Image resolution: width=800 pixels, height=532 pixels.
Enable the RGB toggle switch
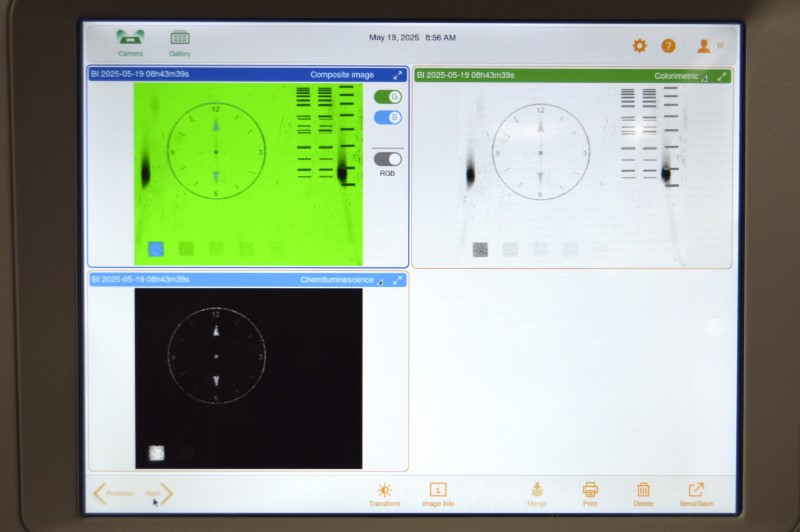(388, 159)
